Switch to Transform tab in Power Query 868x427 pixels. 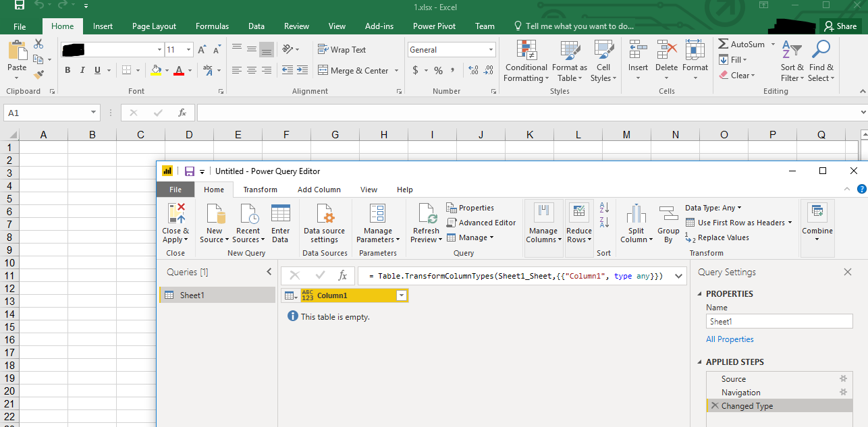(260, 190)
